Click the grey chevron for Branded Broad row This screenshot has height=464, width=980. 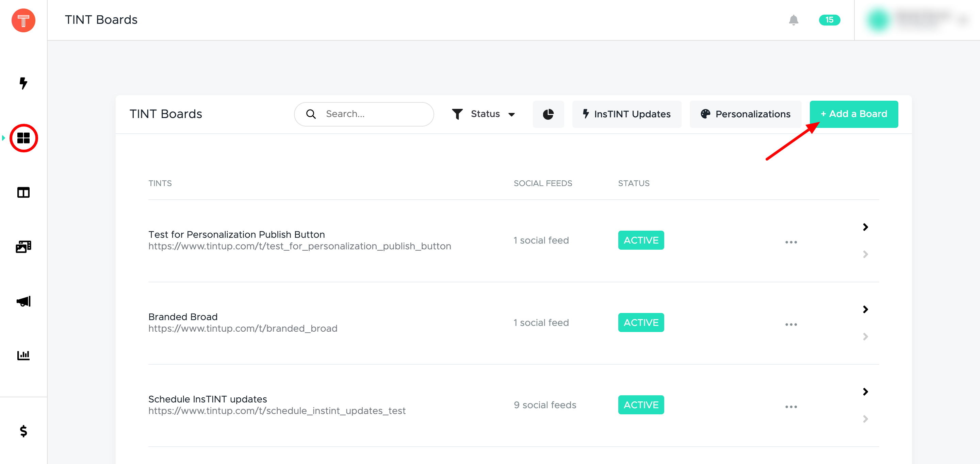(x=865, y=336)
